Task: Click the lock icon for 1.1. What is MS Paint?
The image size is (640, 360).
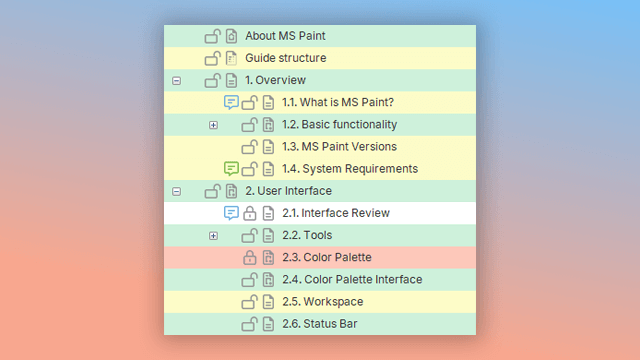Action: pyautogui.click(x=250, y=103)
